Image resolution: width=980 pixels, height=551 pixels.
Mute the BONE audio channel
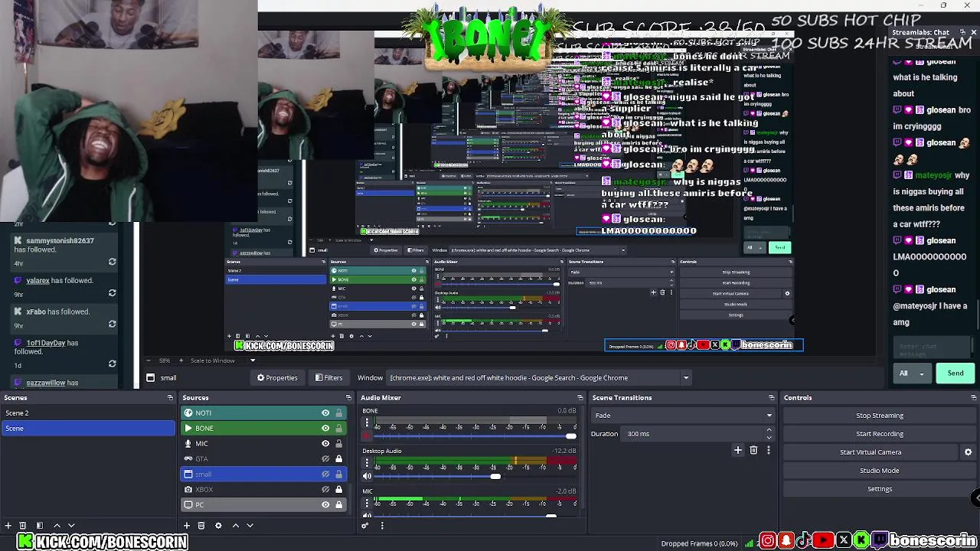(x=367, y=435)
